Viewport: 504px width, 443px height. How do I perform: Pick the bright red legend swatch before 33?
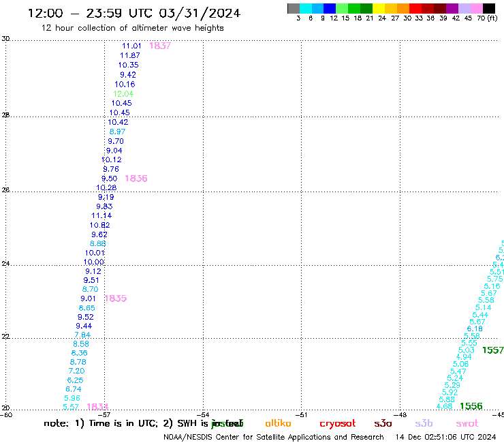(x=415, y=8)
